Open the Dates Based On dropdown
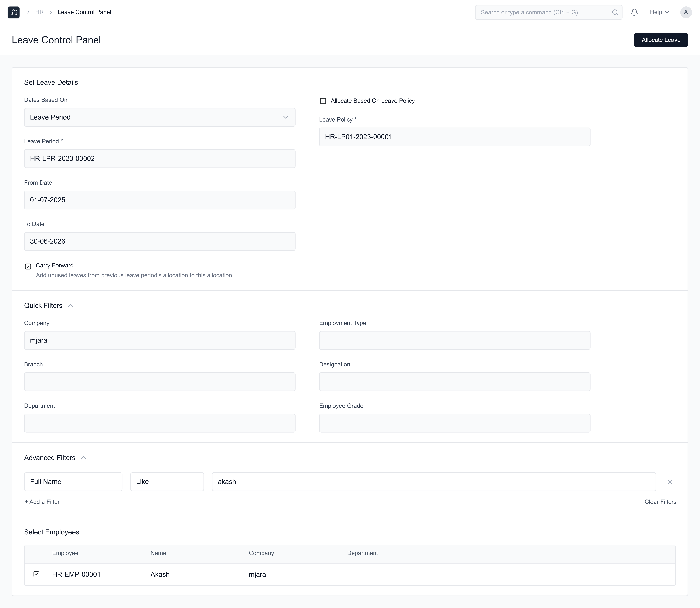The image size is (700, 608). [159, 117]
